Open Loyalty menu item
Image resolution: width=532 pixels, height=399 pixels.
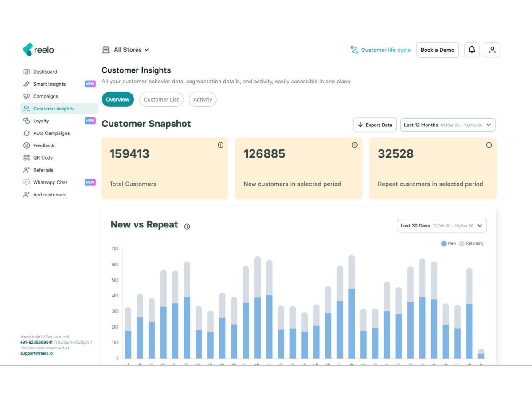(x=59, y=121)
